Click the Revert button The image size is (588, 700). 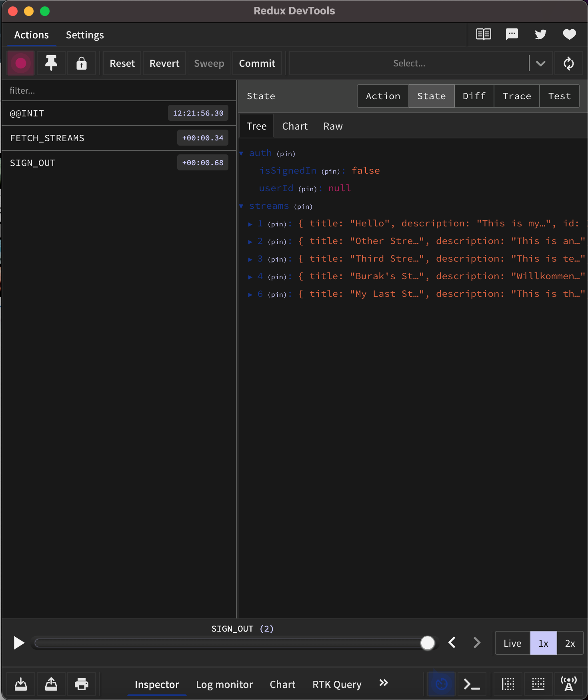coord(164,63)
